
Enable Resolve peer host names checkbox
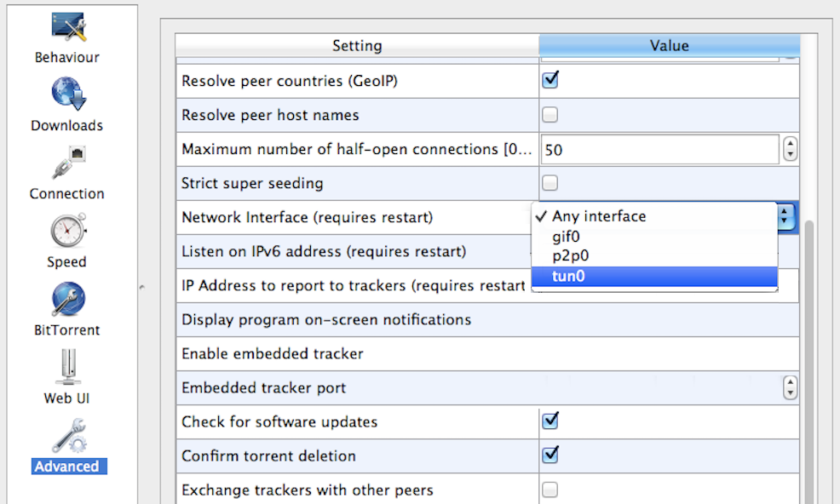tap(550, 115)
